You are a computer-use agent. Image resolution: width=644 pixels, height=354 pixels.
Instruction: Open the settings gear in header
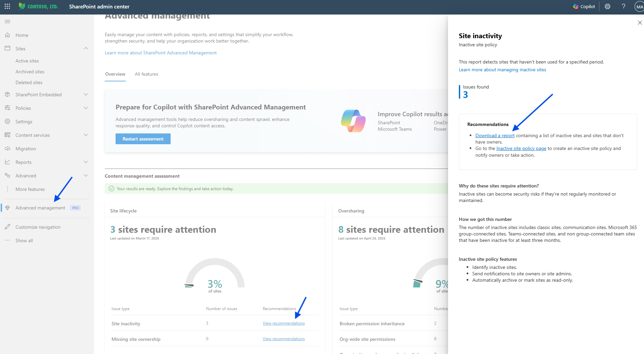pos(608,6)
